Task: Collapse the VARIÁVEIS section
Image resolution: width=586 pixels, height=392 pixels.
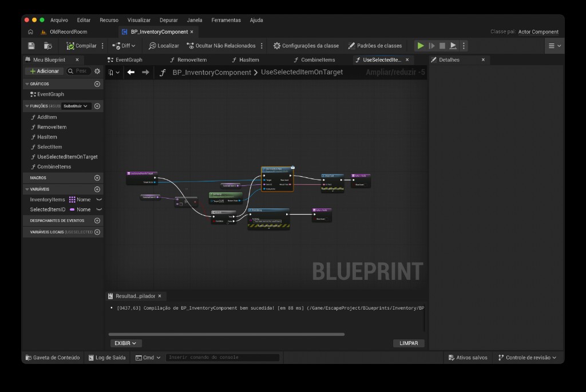Action: [x=27, y=189]
